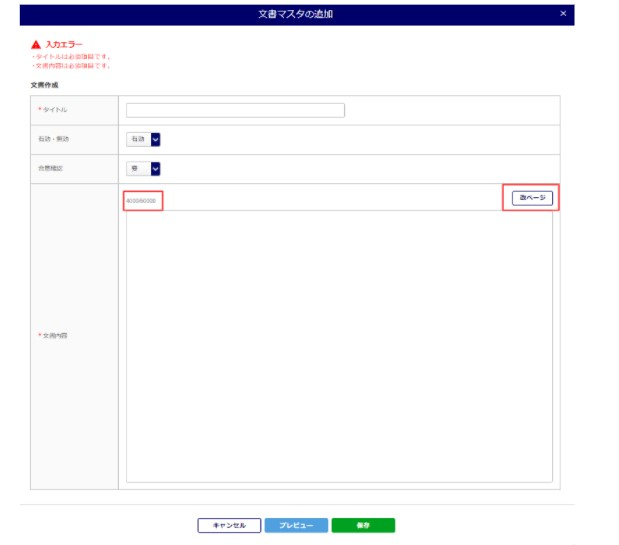
Task: Click the title required error message line
Action: coord(70,57)
